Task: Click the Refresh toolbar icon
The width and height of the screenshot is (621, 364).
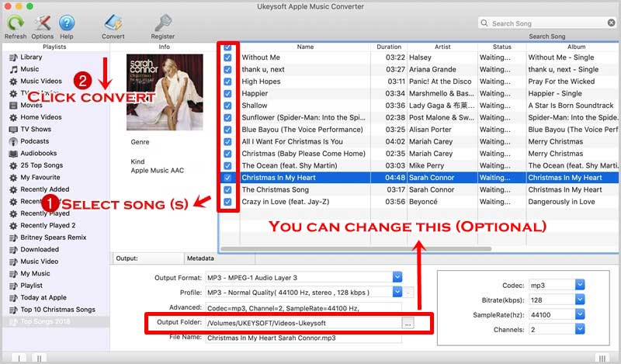Action: click(x=15, y=23)
